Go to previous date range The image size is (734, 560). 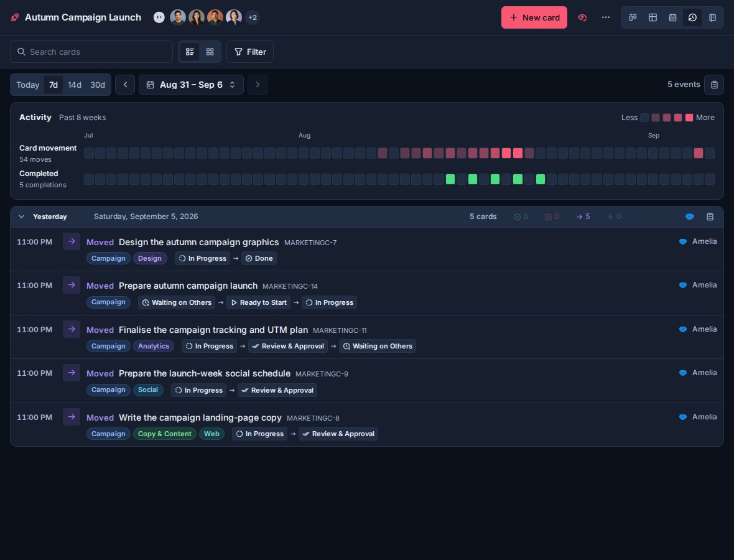pyautogui.click(x=125, y=85)
